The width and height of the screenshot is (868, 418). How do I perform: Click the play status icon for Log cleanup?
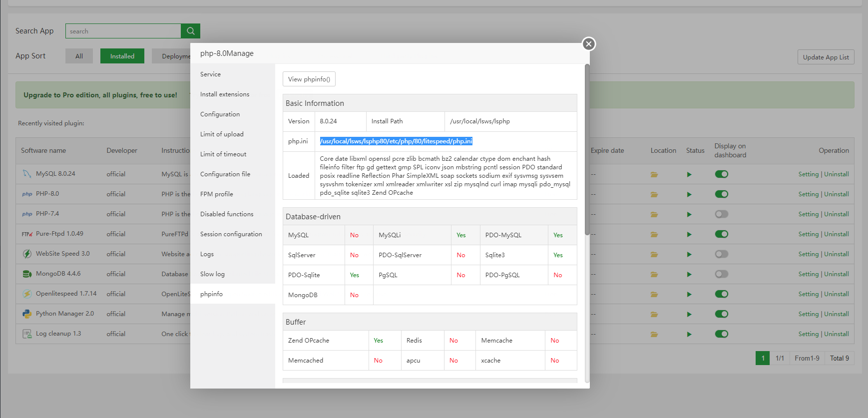(x=689, y=334)
